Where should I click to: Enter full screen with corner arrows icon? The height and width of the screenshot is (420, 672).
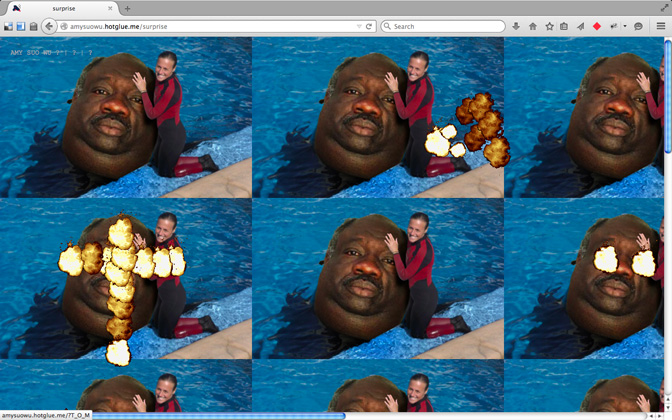click(665, 7)
